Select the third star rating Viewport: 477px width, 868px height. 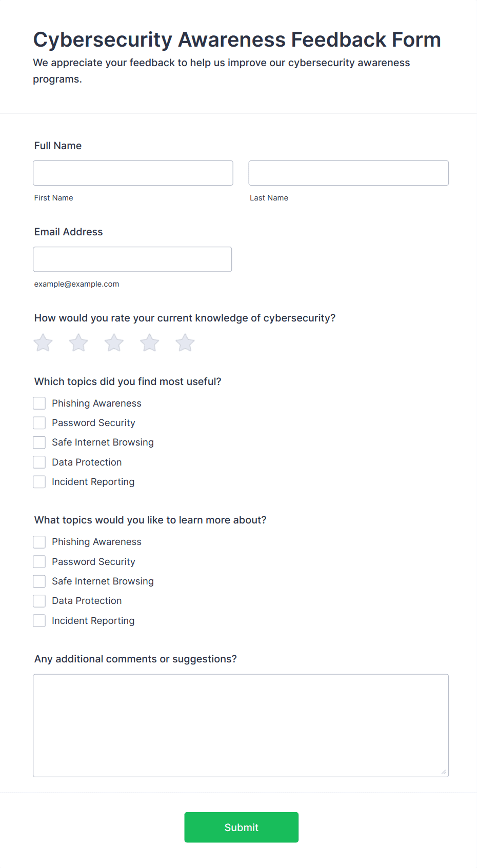114,343
